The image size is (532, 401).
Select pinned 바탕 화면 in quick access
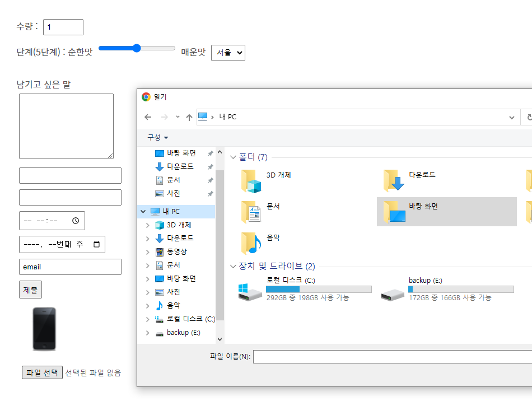[181, 153]
